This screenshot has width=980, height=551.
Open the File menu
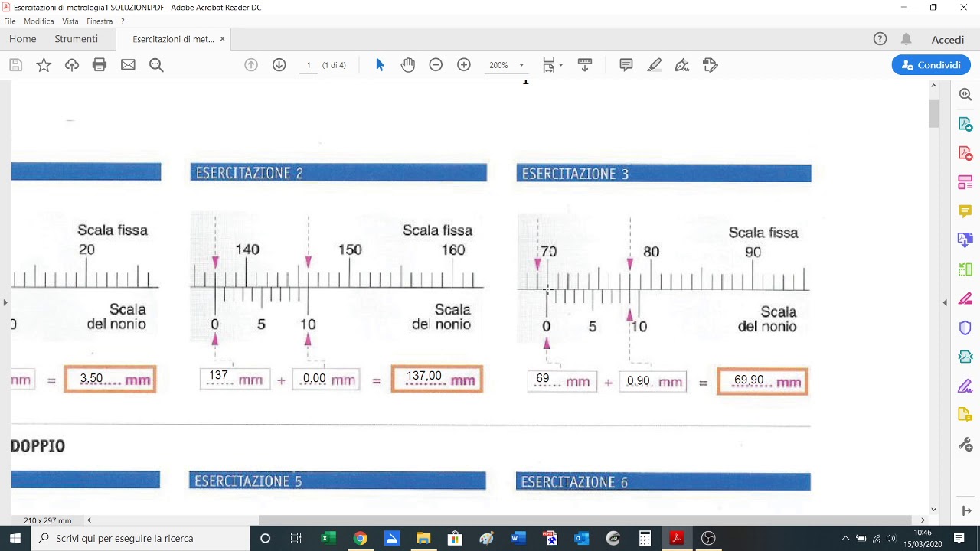(x=10, y=21)
